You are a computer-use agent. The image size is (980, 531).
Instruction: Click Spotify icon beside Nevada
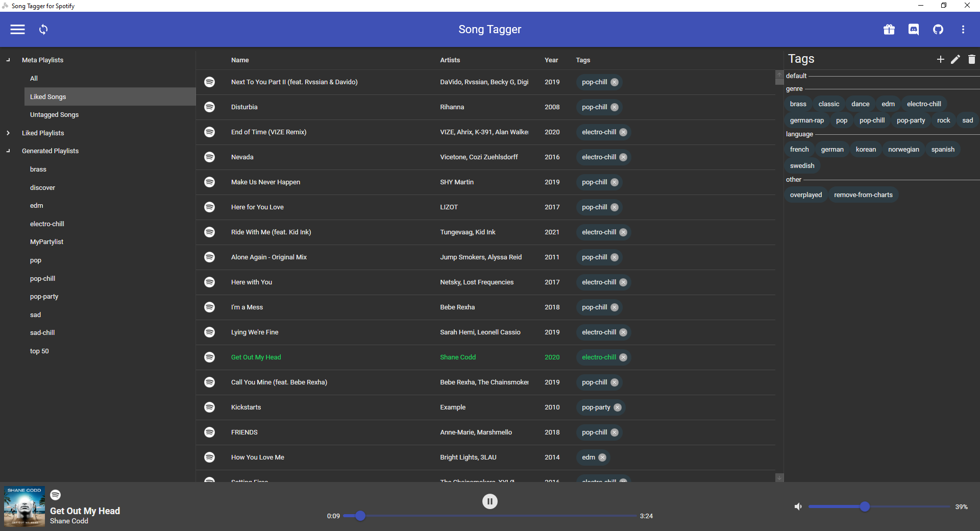click(209, 157)
